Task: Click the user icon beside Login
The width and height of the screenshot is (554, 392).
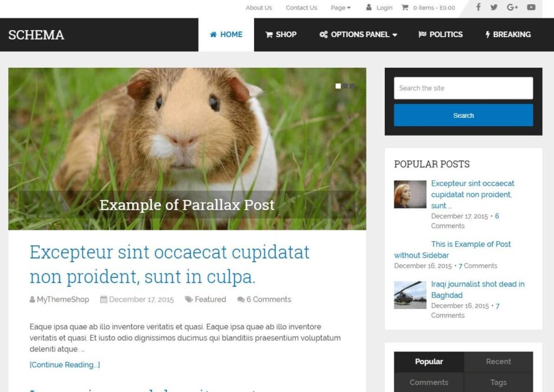Action: tap(368, 7)
